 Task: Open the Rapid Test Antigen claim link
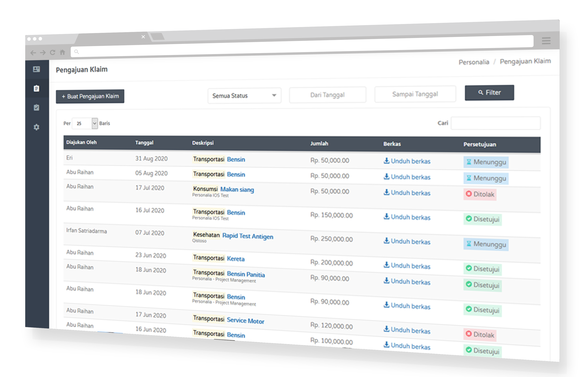tap(247, 236)
